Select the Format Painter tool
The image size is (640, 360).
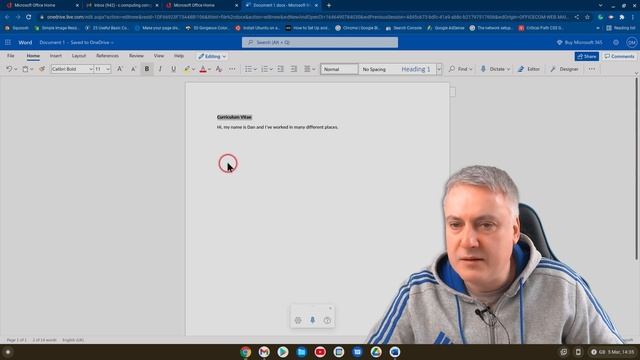pos(42,69)
